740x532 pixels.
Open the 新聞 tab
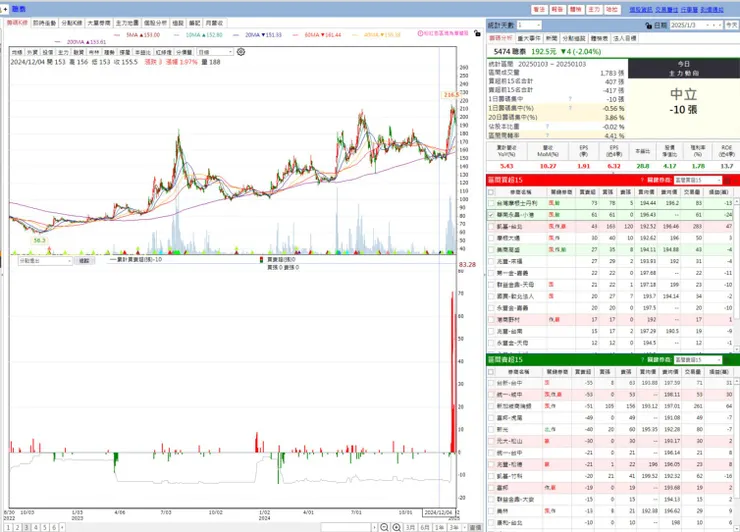551,38
